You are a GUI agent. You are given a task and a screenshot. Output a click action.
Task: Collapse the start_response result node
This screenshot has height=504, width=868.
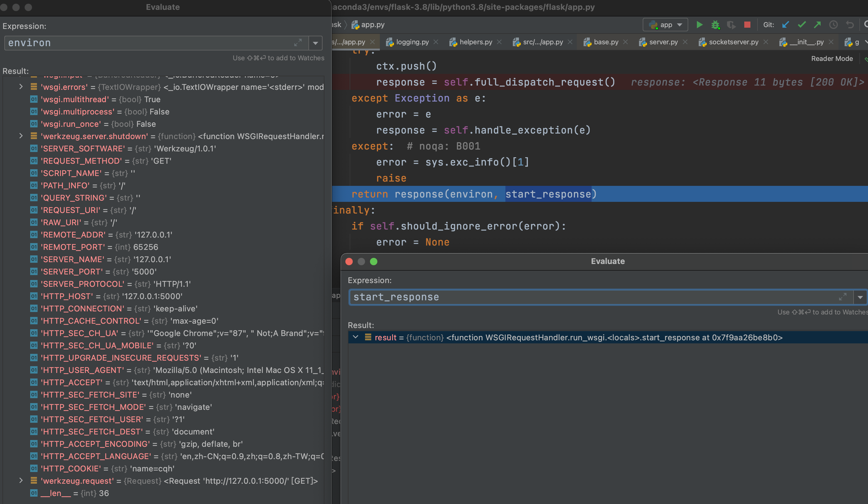(356, 337)
